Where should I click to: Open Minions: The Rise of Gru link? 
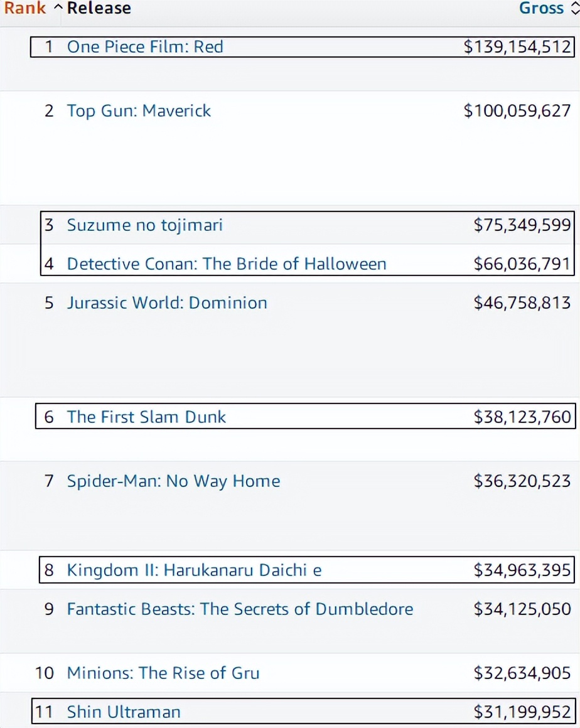pyautogui.click(x=163, y=673)
